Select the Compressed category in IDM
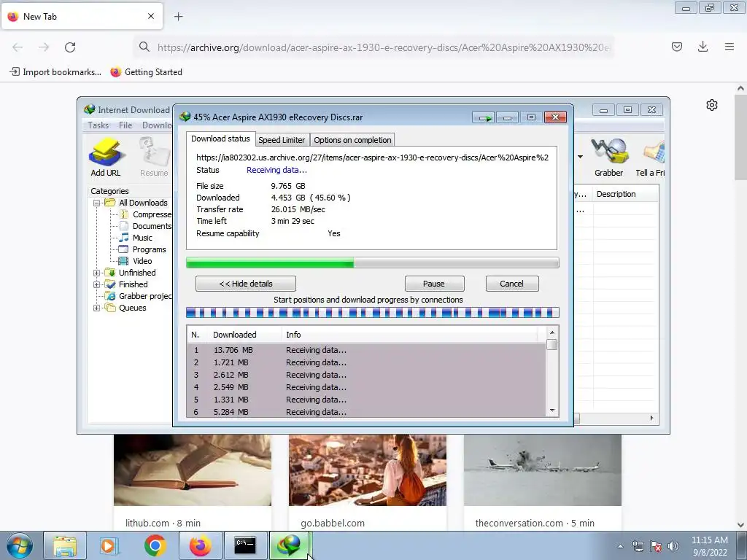The image size is (747, 560). click(145, 215)
